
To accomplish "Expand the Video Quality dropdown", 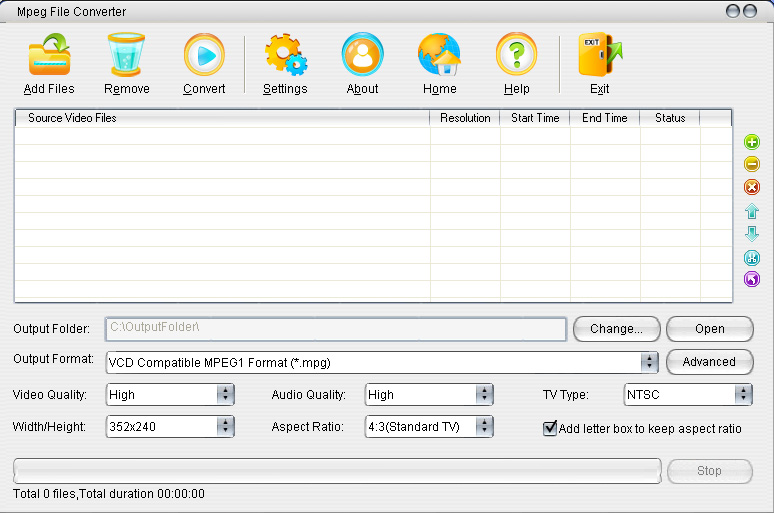I will tap(170, 395).
